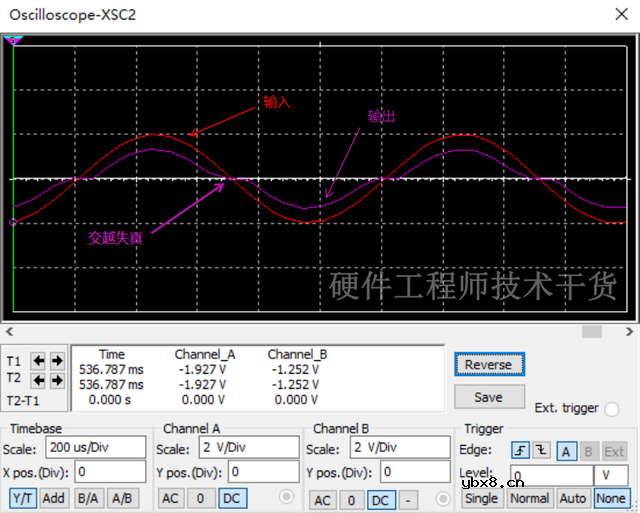Enable Channel A DC coupling
Image resolution: width=640 pixels, height=513 pixels.
pos(232,498)
